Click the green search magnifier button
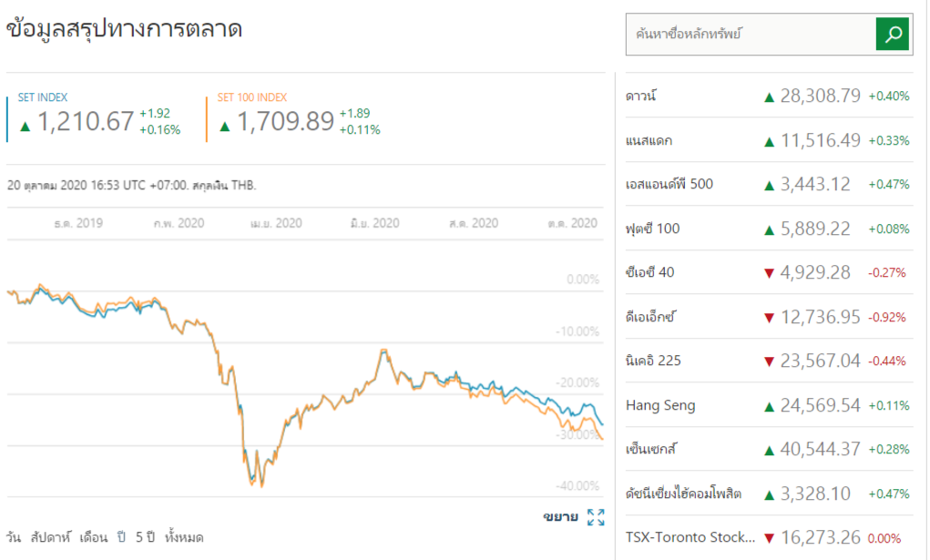 tap(893, 35)
